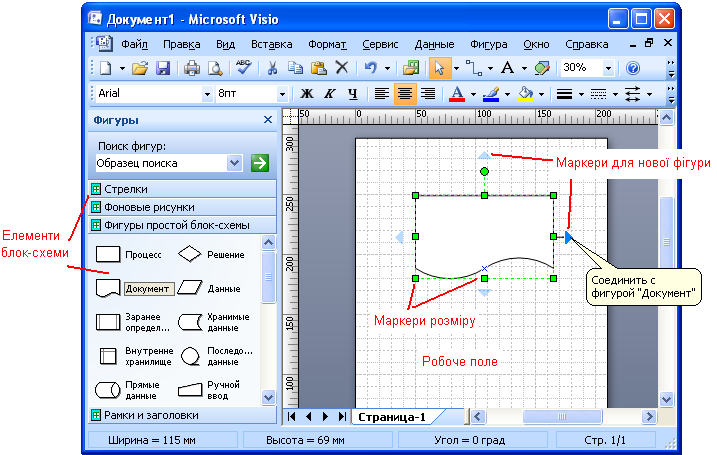The height and width of the screenshot is (455, 717).
Task: Open the Shapes window toolbar icon
Action: coord(411,68)
